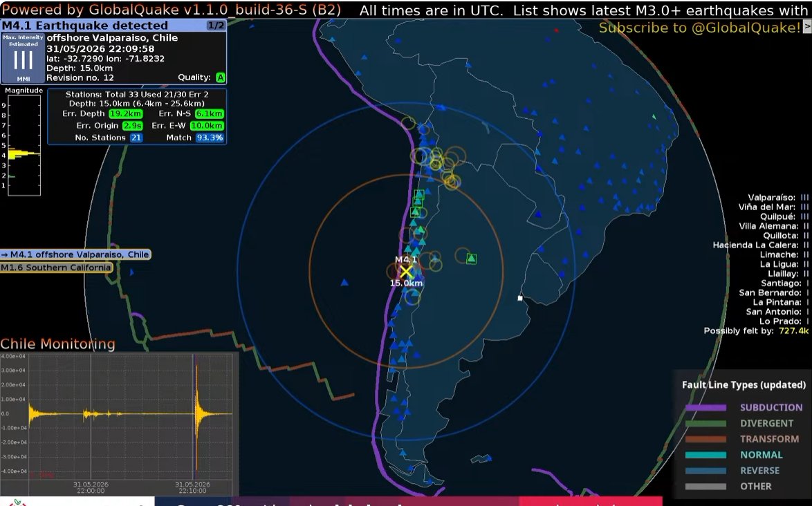This screenshot has height=506, width=812.
Task: Click the No. Stations 21 value
Action: tap(136, 138)
